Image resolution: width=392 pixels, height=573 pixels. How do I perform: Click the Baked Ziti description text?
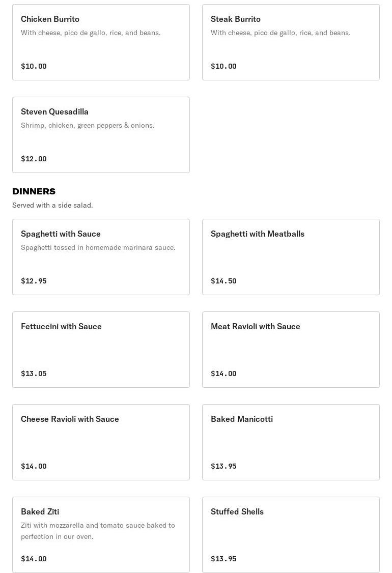pos(98,531)
